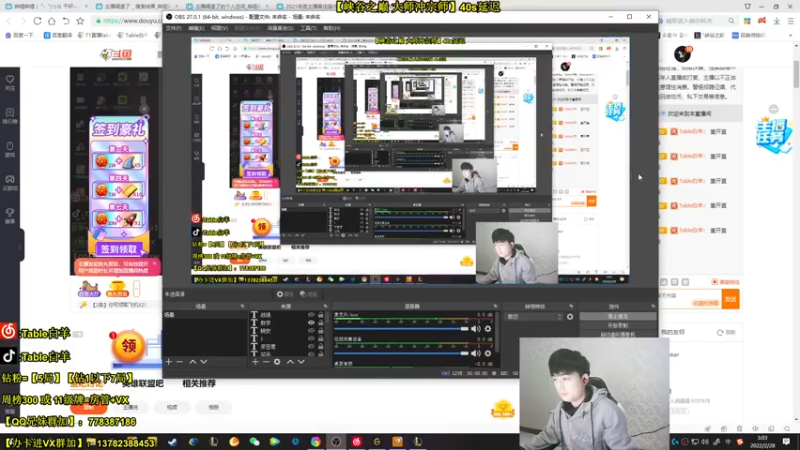The height and width of the screenshot is (450, 800).
Task: Remove selected scene with minus icon
Action: [x=180, y=362]
